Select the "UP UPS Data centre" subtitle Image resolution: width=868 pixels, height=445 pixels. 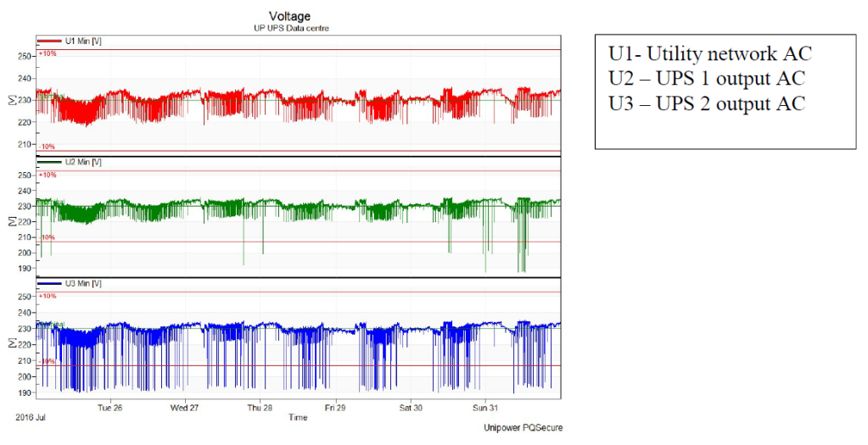coord(291,28)
